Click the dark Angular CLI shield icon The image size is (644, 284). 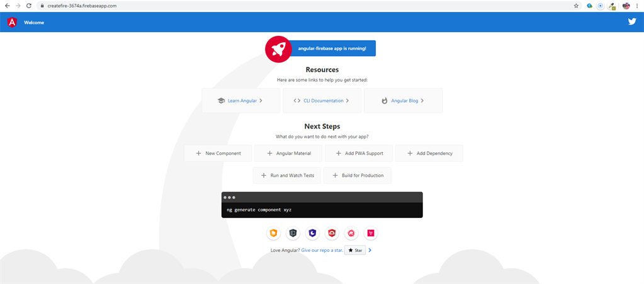click(x=293, y=234)
